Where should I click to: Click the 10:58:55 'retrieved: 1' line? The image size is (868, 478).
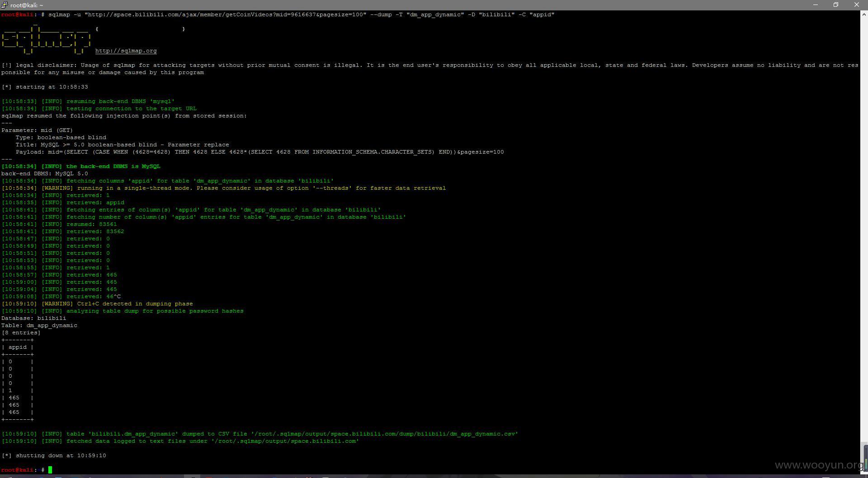[x=56, y=267]
